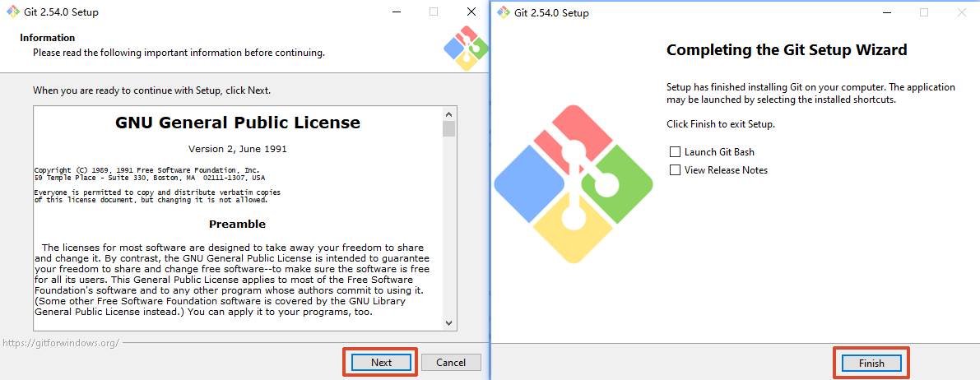
Task: Open the gitforwindows.org link
Action: point(60,343)
